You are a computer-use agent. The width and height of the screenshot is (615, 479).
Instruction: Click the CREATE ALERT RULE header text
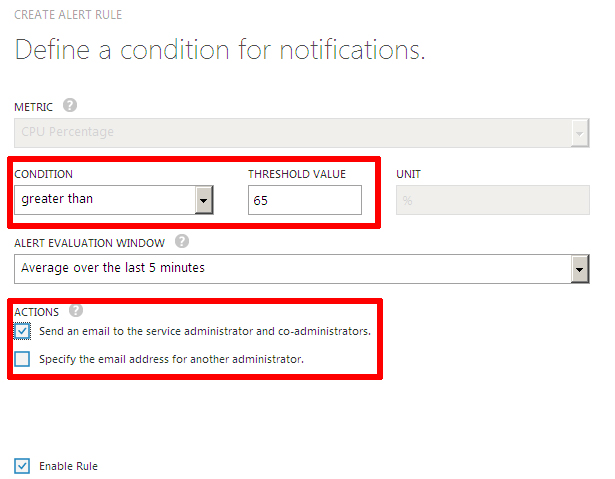tap(68, 15)
